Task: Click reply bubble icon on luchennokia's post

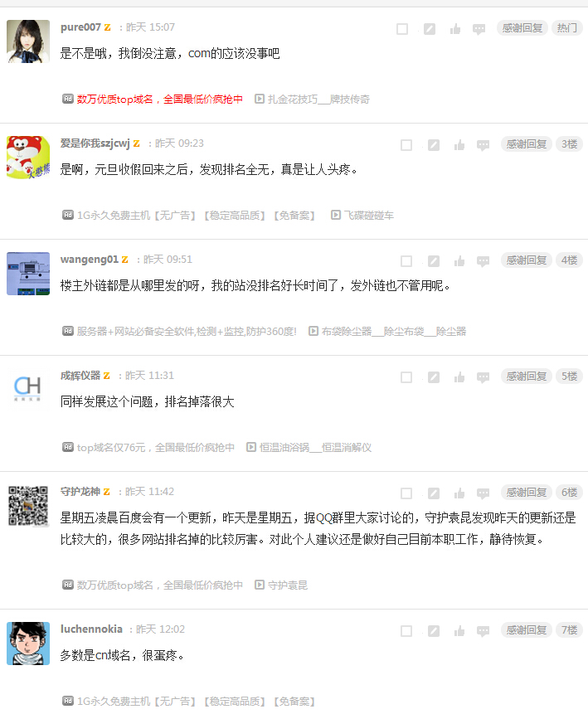Action: tap(483, 631)
